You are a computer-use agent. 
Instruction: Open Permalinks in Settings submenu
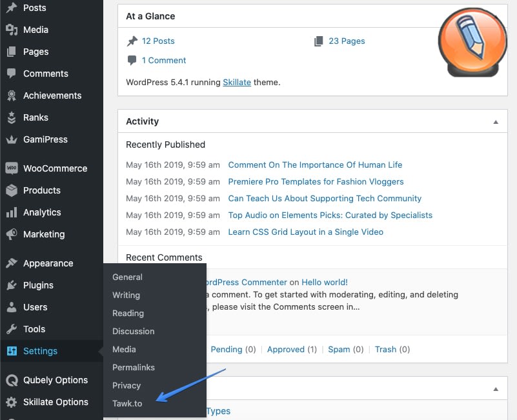pos(133,367)
